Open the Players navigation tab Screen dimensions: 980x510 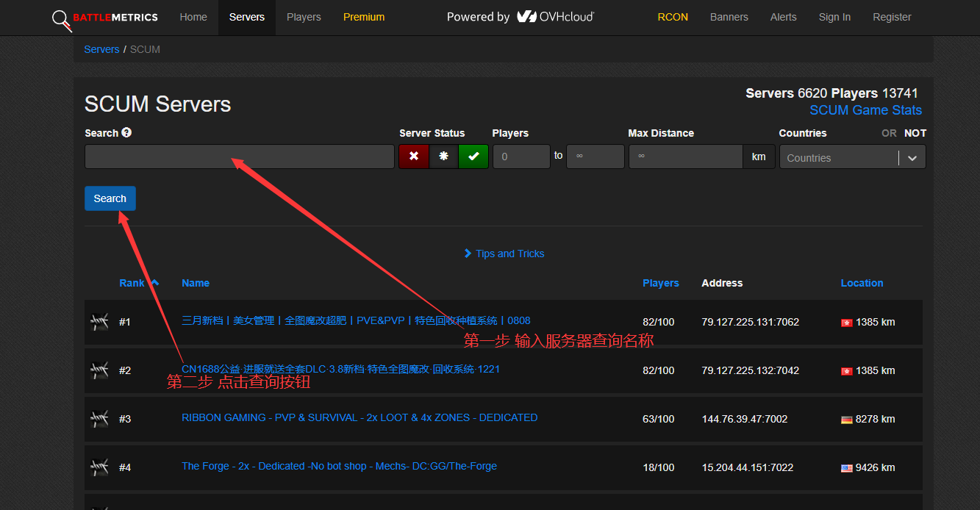coord(304,17)
